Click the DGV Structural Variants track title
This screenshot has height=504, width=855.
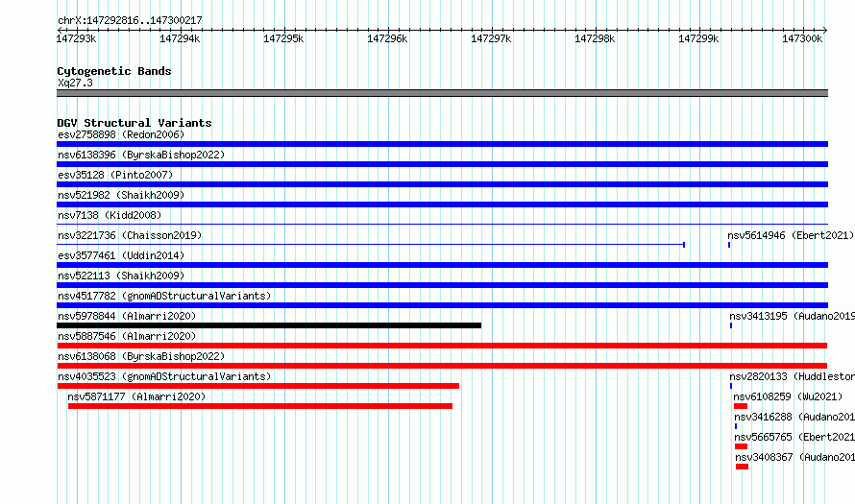[x=134, y=123]
